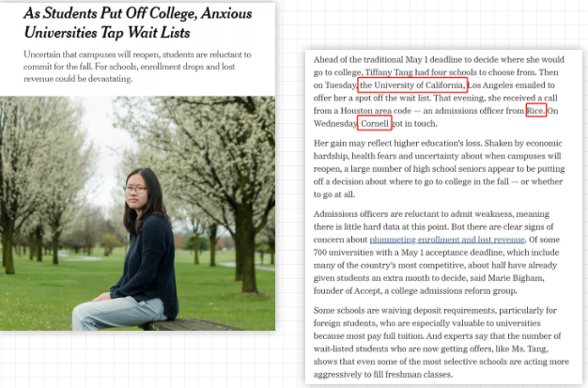Select the red highlight box around Rice

[536, 110]
